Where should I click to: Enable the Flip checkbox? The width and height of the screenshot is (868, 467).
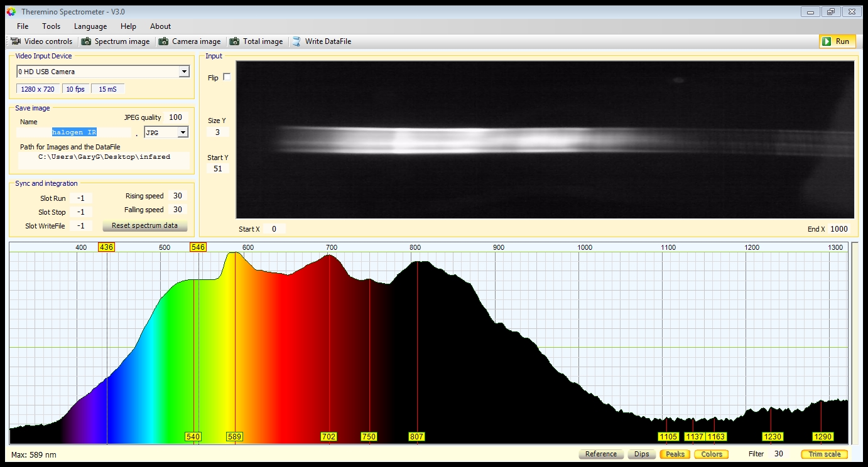pos(227,77)
